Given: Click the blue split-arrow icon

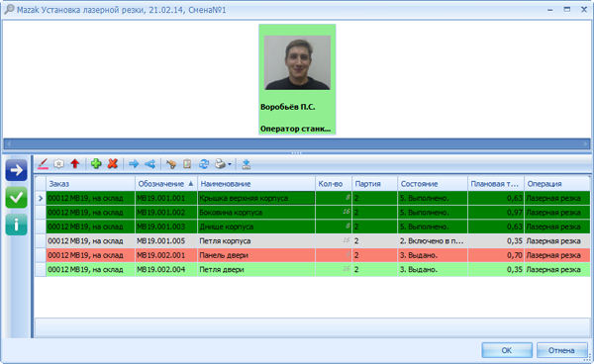Looking at the screenshot, I should pos(150,164).
